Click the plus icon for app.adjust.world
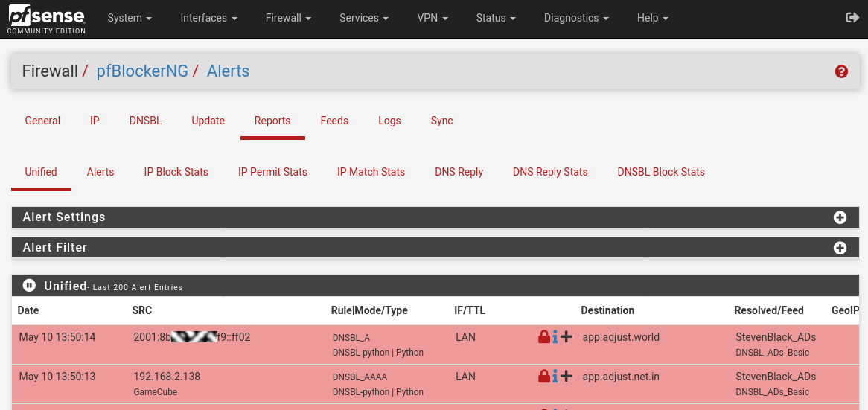The image size is (868, 410). coord(566,336)
